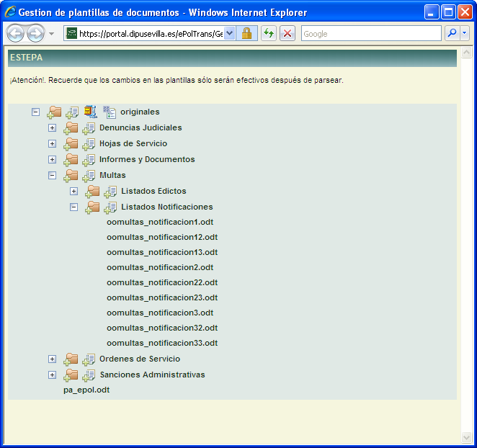This screenshot has height=448, width=477.
Task: Expand the Ordenes de Servicio folder
Action: click(52, 359)
